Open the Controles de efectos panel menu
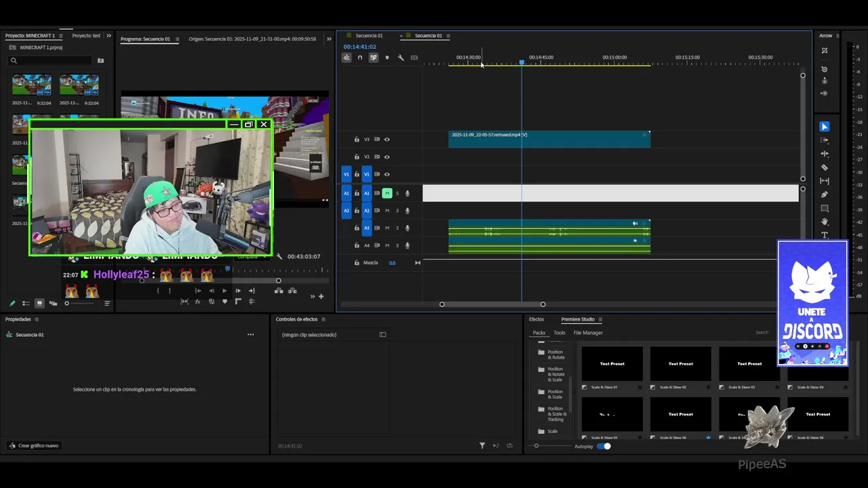868x488 pixels. point(323,319)
